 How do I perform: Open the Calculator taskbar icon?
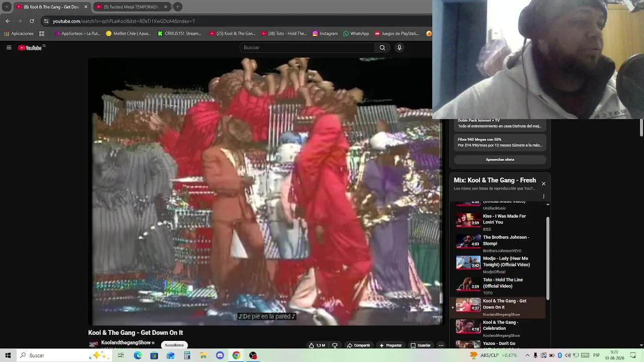[187, 355]
